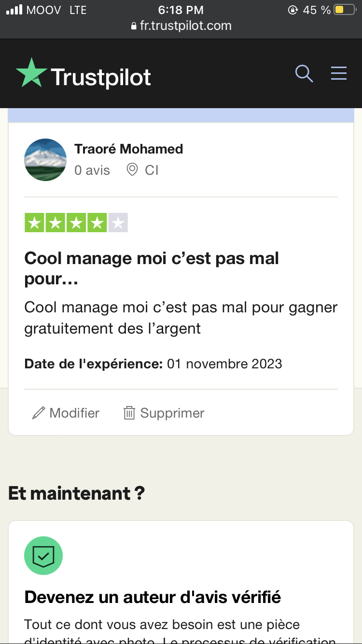This screenshot has width=362, height=644.
Task: Select the reviewer name Traoré Mohamed
Action: (128, 149)
